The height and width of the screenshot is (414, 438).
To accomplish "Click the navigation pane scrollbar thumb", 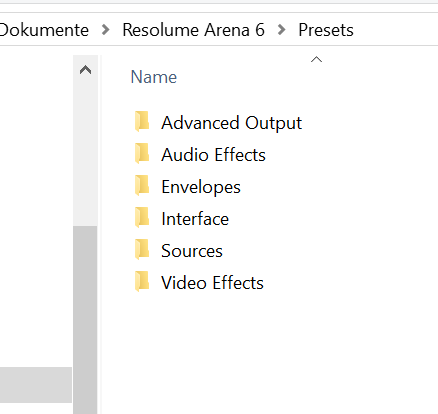I will (85, 320).
